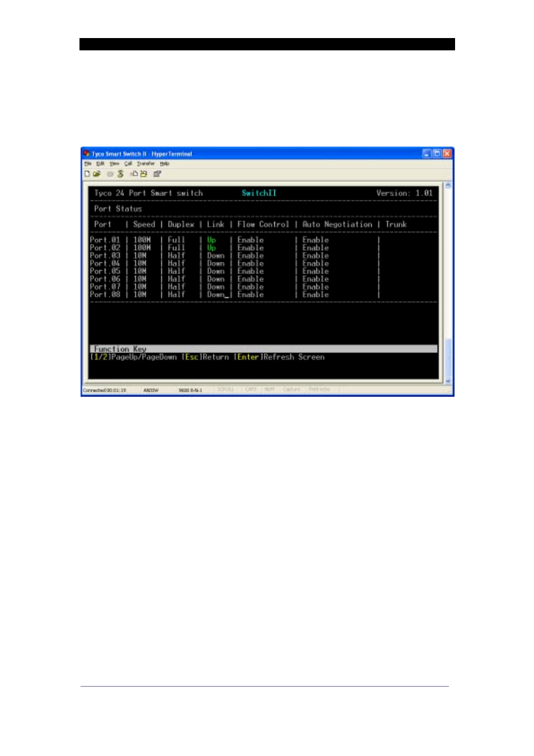The width and height of the screenshot is (534, 756).
Task: Open the Call menu
Action: coord(128,164)
